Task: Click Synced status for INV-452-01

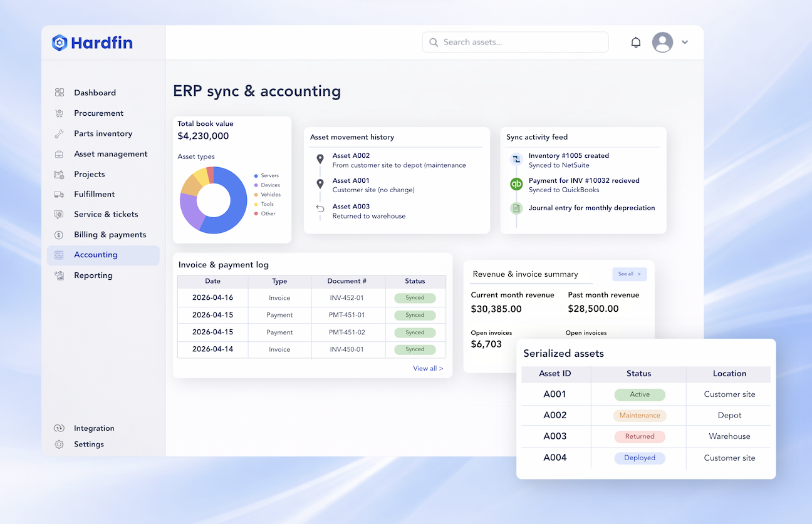Action: coord(415,298)
